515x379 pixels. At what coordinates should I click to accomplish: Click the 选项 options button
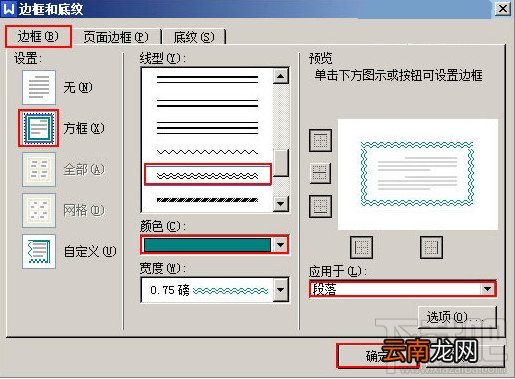pos(457,317)
